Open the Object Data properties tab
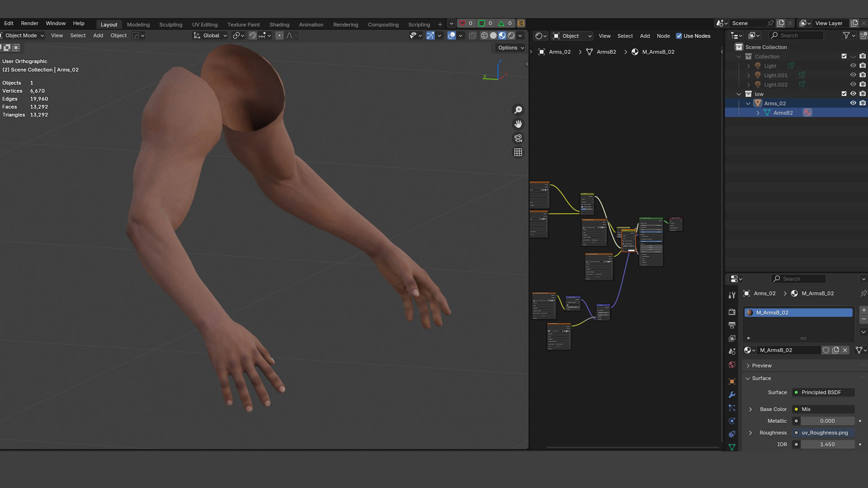 (x=732, y=447)
